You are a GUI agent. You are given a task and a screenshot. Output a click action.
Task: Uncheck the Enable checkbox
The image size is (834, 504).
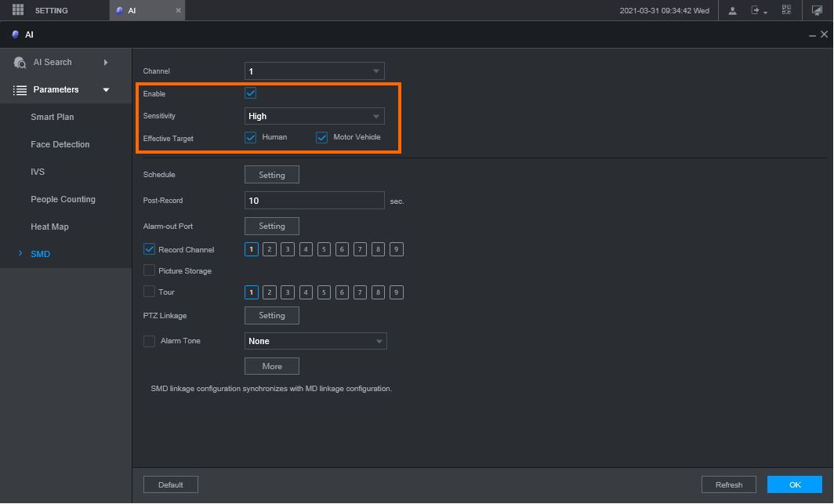tap(251, 93)
